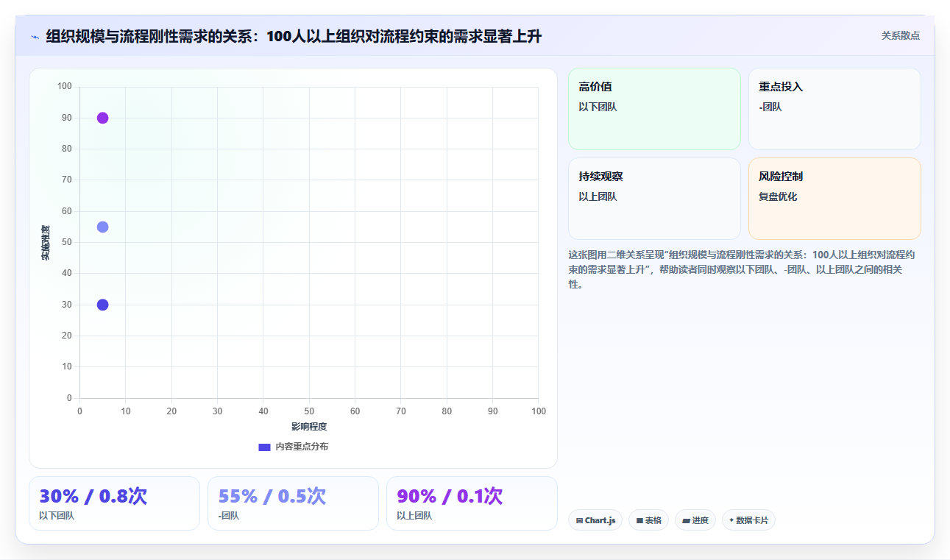Open the 高价值 quadrant card

[x=654, y=109]
